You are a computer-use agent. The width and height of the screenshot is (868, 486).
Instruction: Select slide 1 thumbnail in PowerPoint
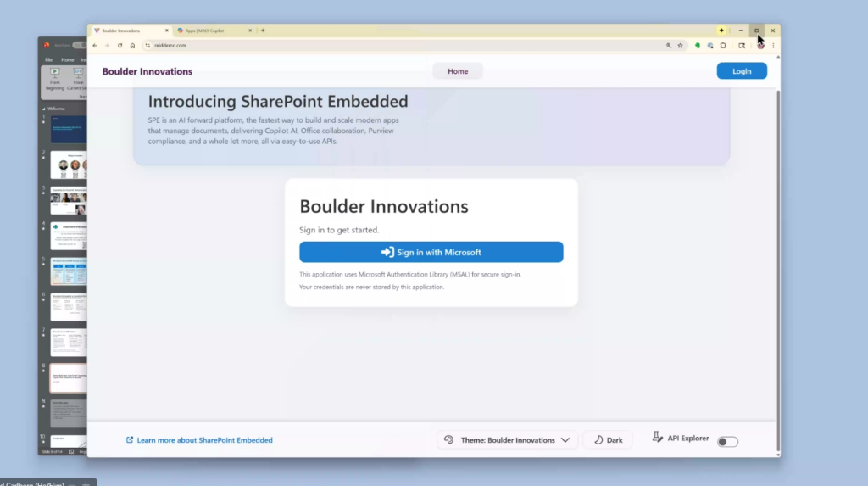(x=69, y=129)
